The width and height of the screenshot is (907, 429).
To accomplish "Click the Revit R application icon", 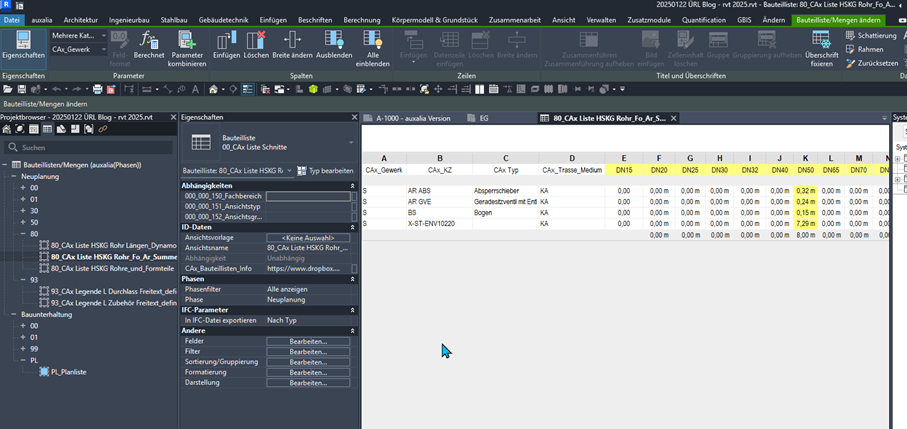I will point(8,5).
